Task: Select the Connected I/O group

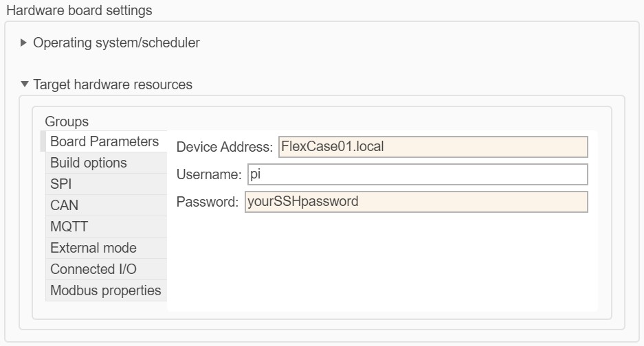Action: click(93, 269)
